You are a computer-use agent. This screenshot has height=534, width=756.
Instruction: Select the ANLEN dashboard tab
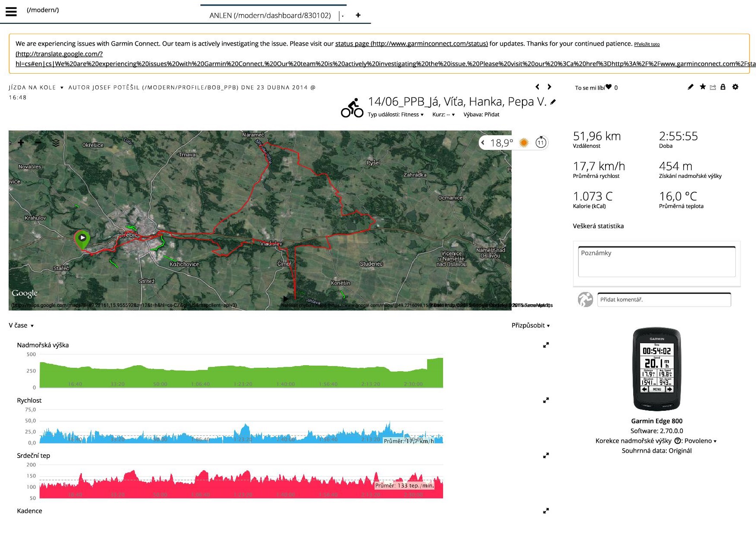(x=270, y=16)
